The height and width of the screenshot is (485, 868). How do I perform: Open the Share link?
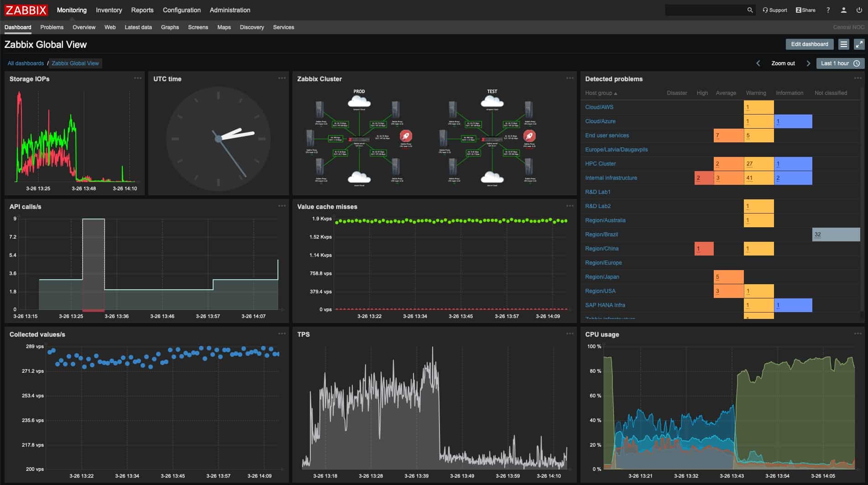[x=805, y=10]
